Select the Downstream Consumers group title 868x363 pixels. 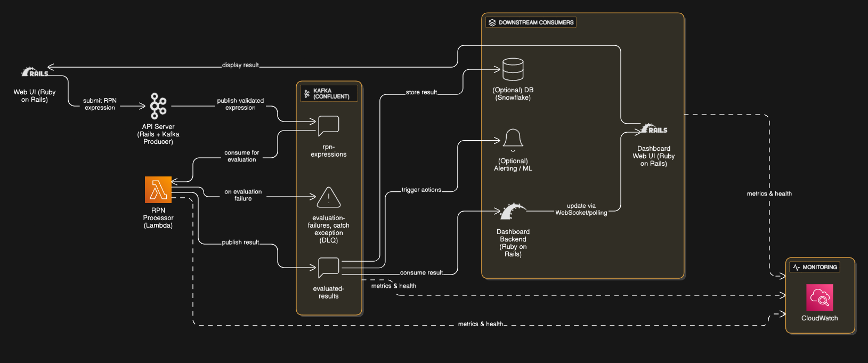point(531,22)
